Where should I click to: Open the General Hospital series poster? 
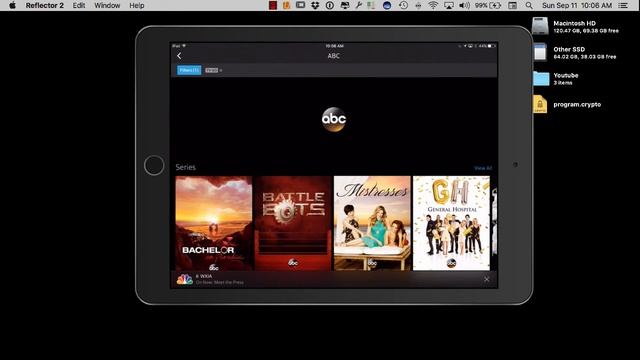(451, 223)
